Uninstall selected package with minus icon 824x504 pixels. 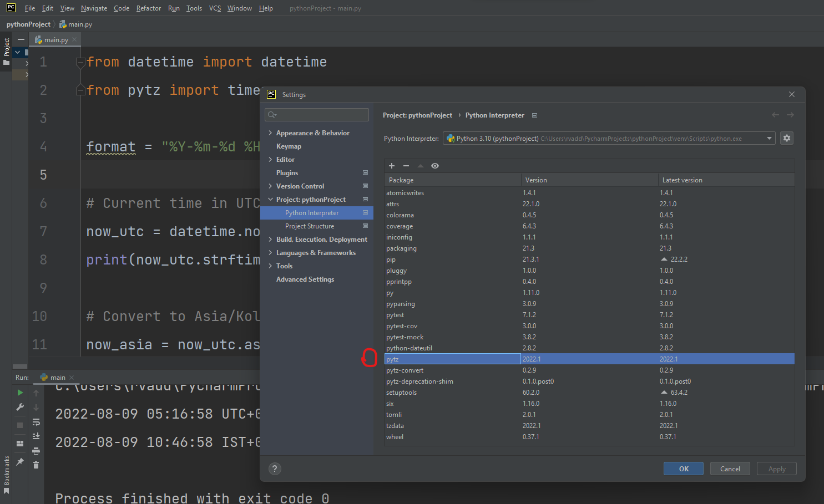pyautogui.click(x=406, y=166)
